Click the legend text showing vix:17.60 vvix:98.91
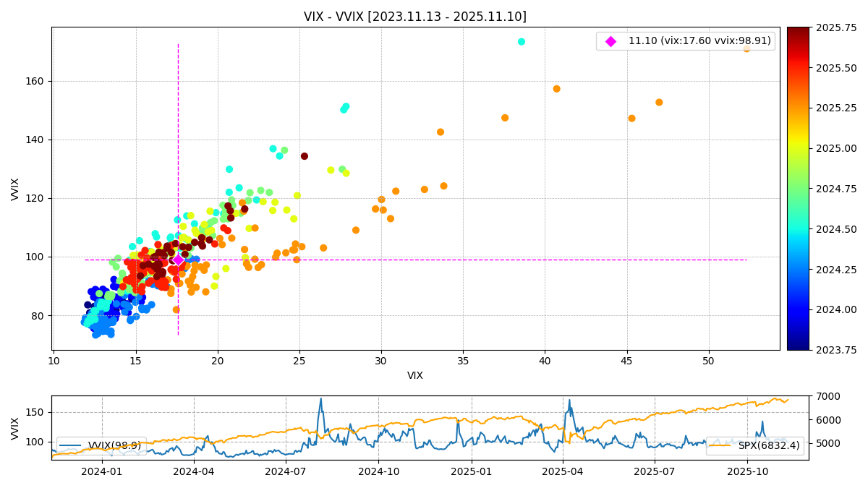868x488 pixels. pyautogui.click(x=699, y=41)
